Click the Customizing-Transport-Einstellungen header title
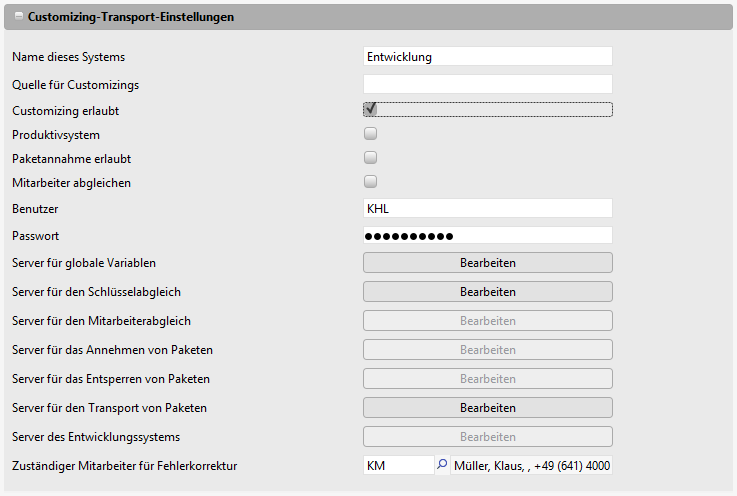737x496 pixels. [131, 17]
